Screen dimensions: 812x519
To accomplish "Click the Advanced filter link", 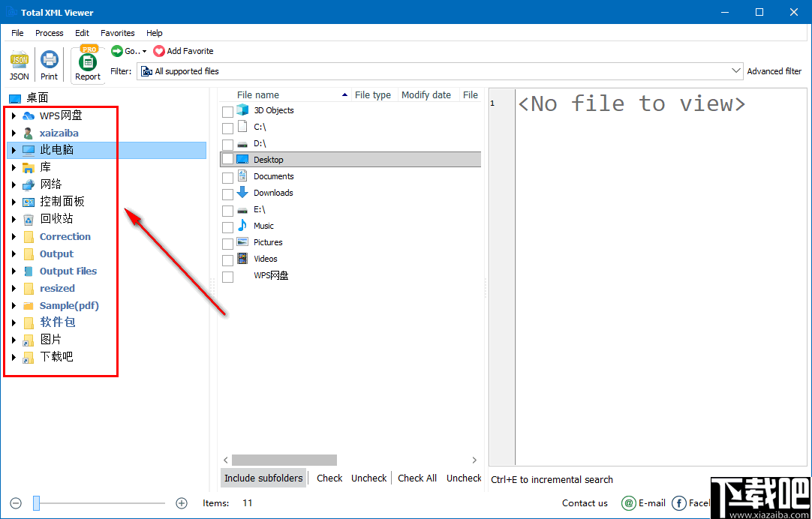I will pos(774,70).
